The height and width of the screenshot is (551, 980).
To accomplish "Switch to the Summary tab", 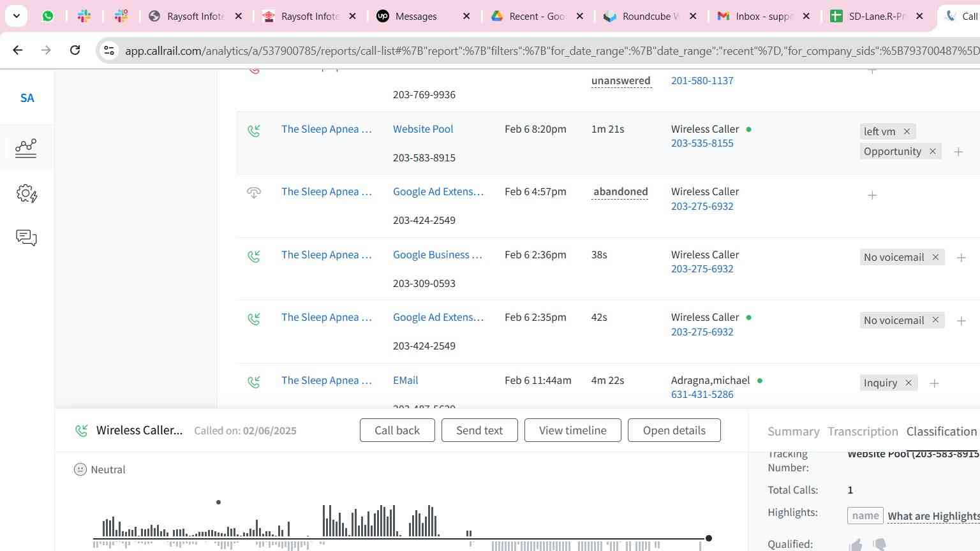I will (794, 431).
